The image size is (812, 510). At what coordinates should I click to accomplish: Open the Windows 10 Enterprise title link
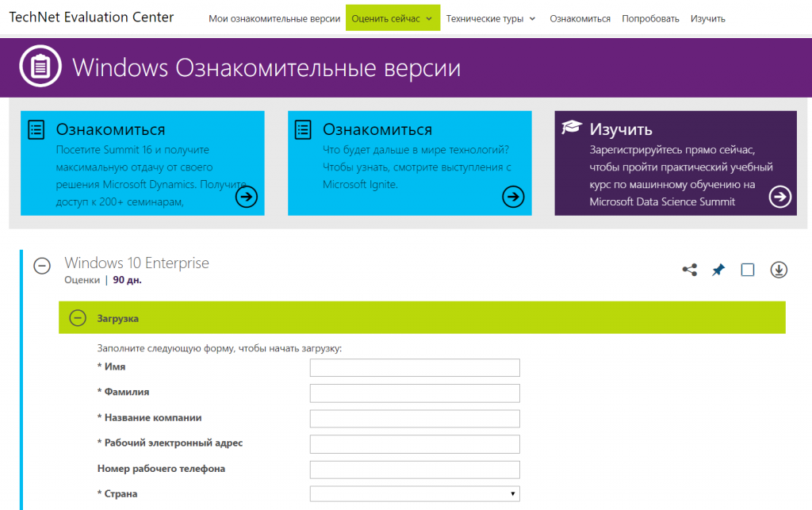[136, 263]
